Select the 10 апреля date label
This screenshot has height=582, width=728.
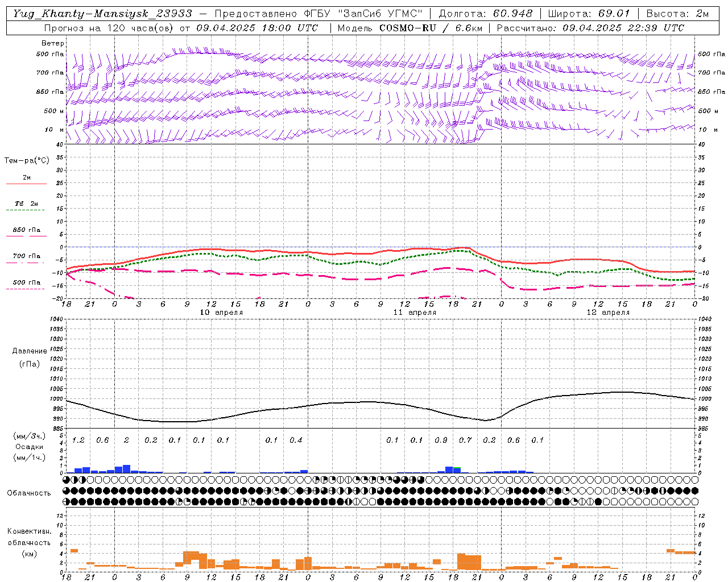[222, 313]
